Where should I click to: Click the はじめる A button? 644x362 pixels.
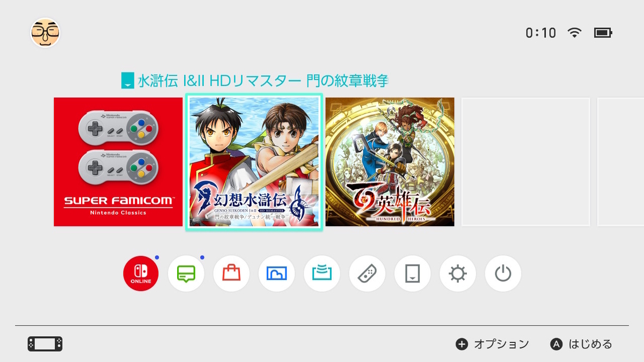click(x=581, y=344)
